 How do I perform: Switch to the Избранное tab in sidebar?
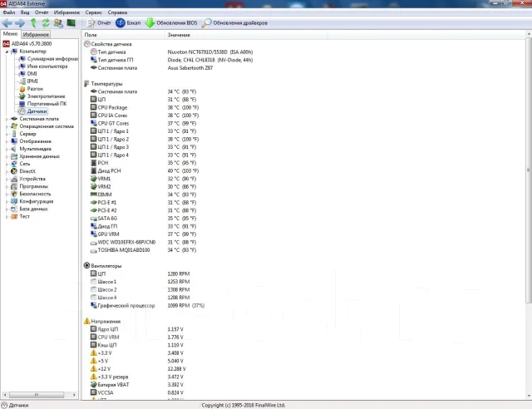pyautogui.click(x=36, y=34)
